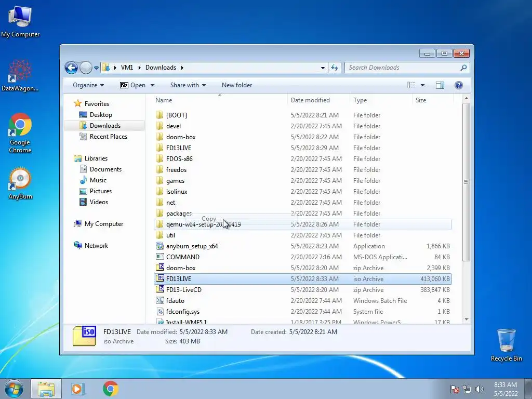Open the Organize menu

point(88,85)
